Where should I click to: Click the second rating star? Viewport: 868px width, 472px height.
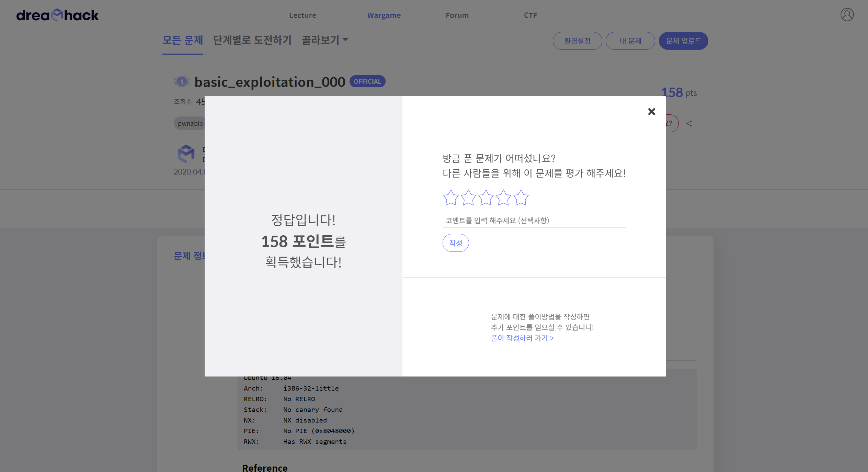(x=468, y=198)
